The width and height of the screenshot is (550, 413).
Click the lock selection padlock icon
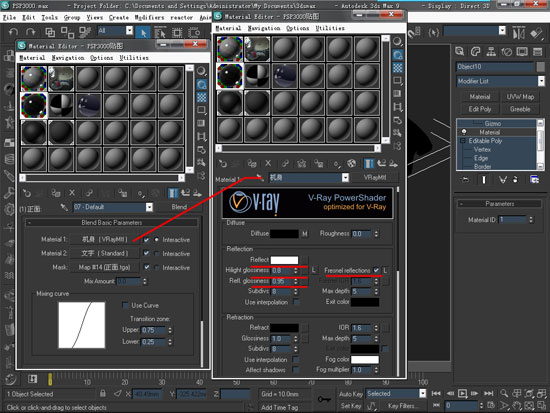[x=103, y=393]
